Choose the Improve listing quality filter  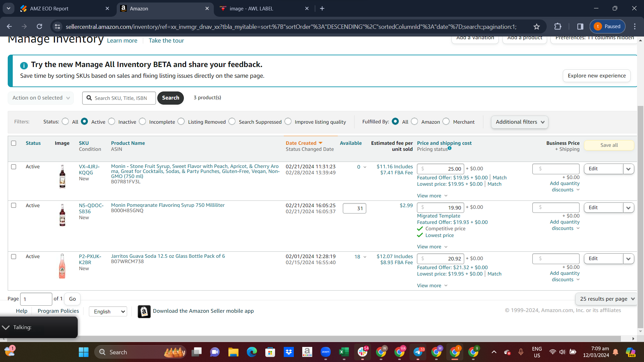point(288,121)
